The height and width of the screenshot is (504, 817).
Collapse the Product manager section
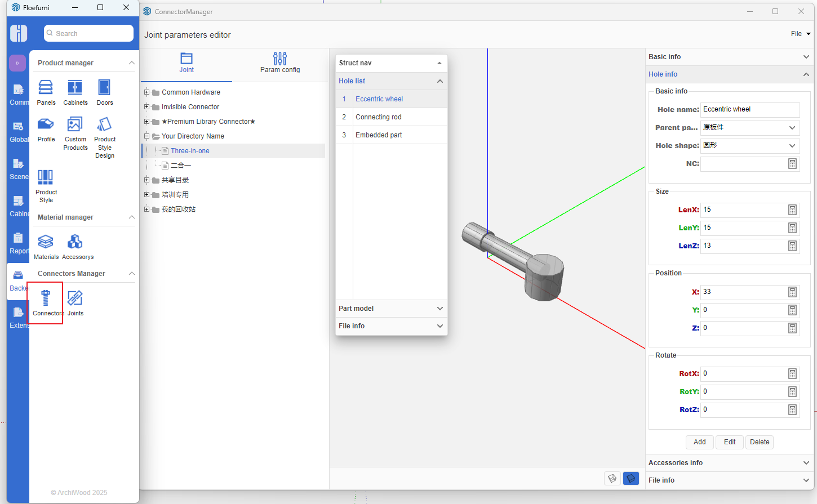tap(132, 63)
